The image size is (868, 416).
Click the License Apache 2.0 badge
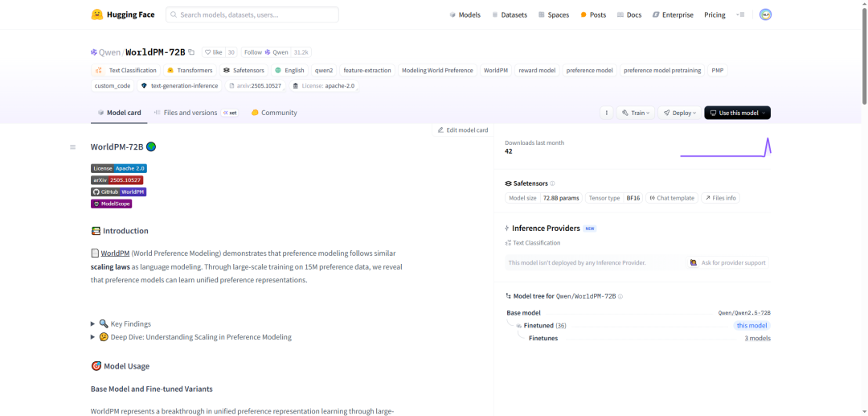click(x=119, y=168)
